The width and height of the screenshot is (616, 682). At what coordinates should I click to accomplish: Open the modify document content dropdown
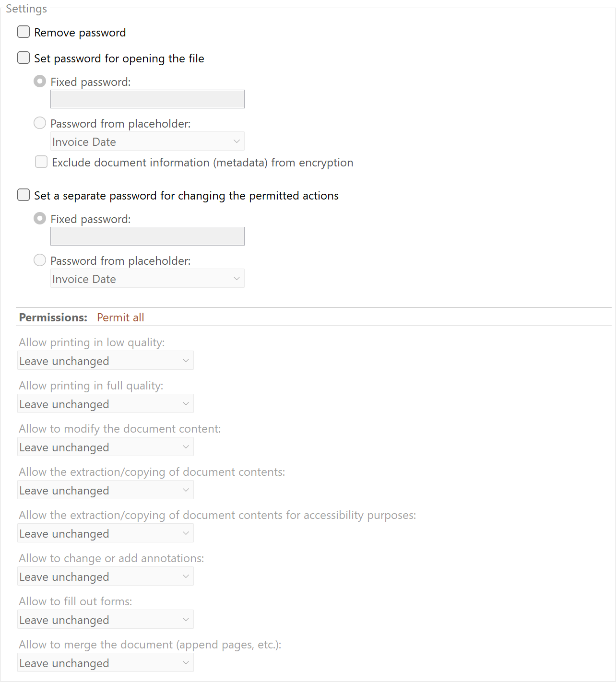coord(106,447)
